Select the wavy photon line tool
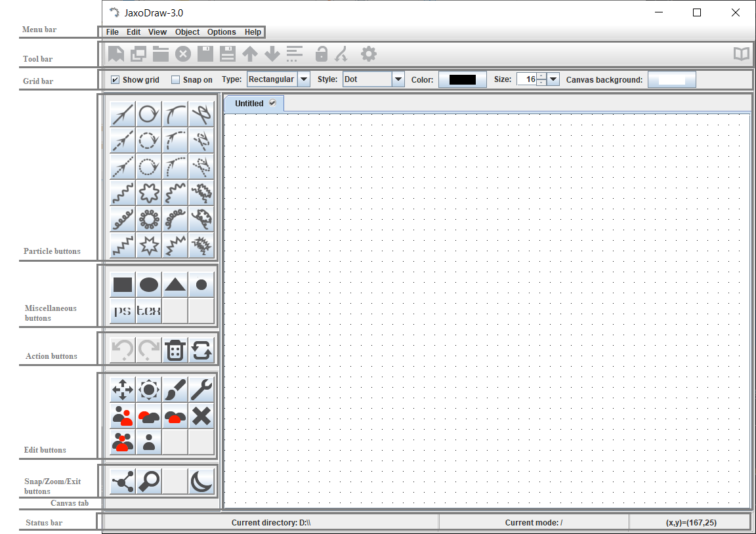 point(123,193)
